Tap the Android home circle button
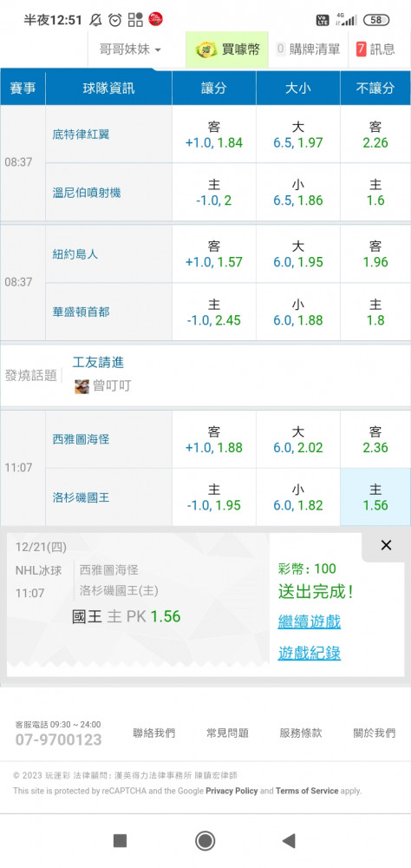Screen dimensions: 411x868 pyautogui.click(x=205, y=841)
